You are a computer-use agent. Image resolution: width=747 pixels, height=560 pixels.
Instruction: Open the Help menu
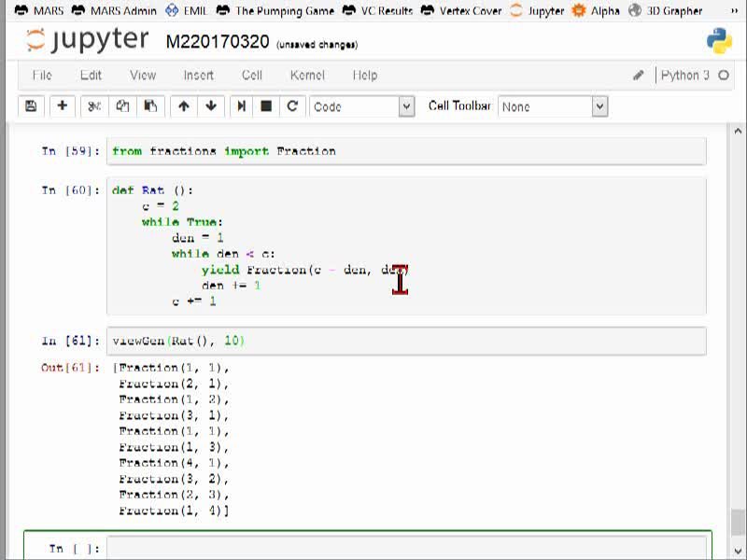(x=365, y=76)
